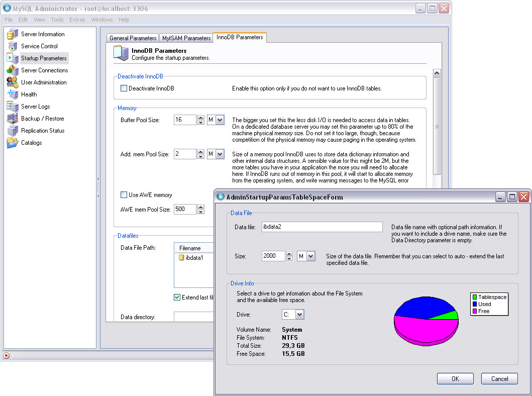Click the Used blue legend swatch
Viewport: 532px width, 396px height.
click(475, 304)
